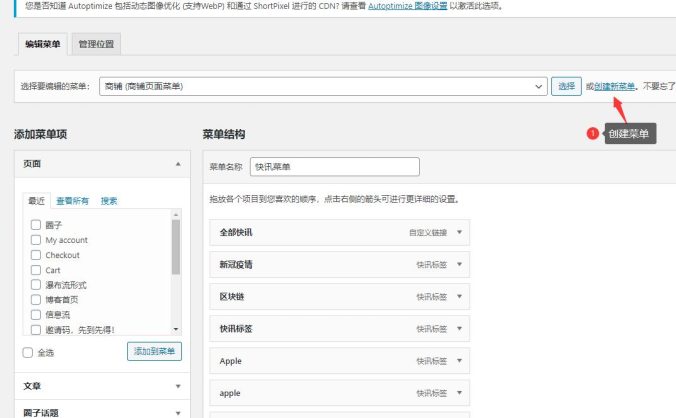Click the lowercase apple menu item title
The image size is (676, 418).
point(230,393)
